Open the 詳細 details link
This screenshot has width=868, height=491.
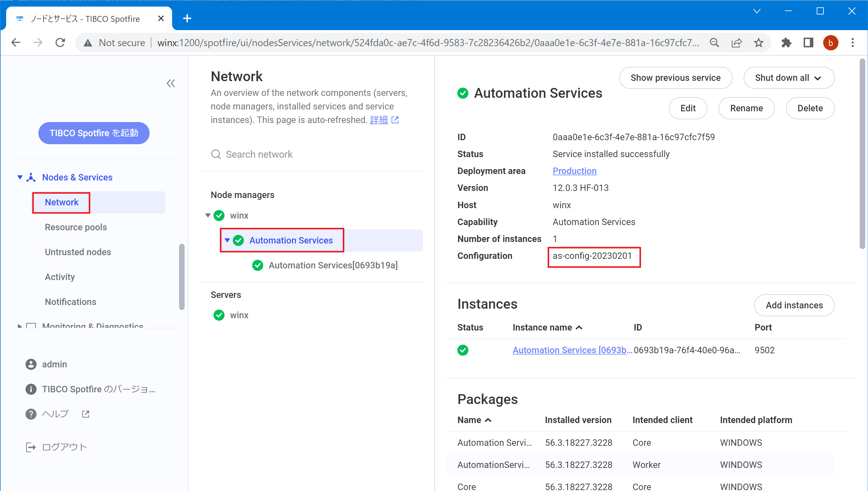(x=379, y=120)
